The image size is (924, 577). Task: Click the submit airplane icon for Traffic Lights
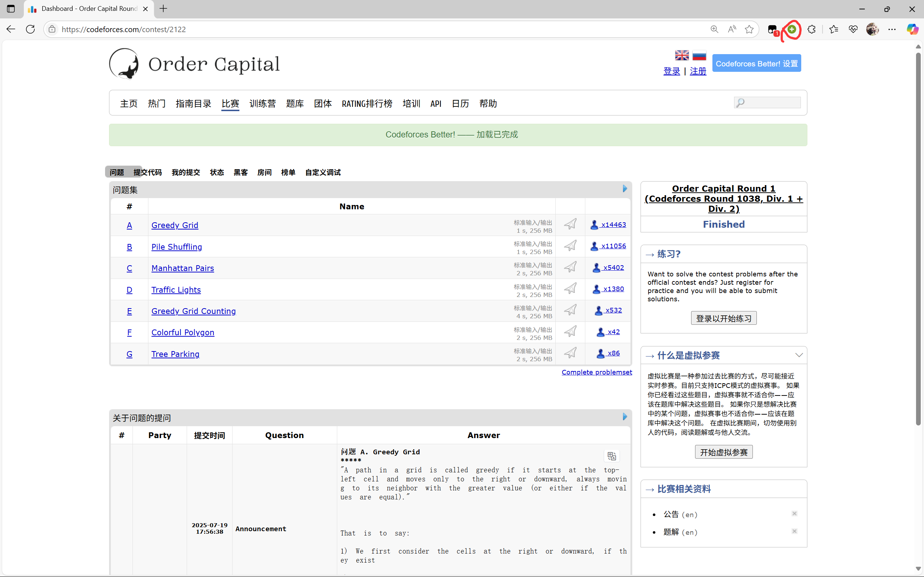coord(570,289)
